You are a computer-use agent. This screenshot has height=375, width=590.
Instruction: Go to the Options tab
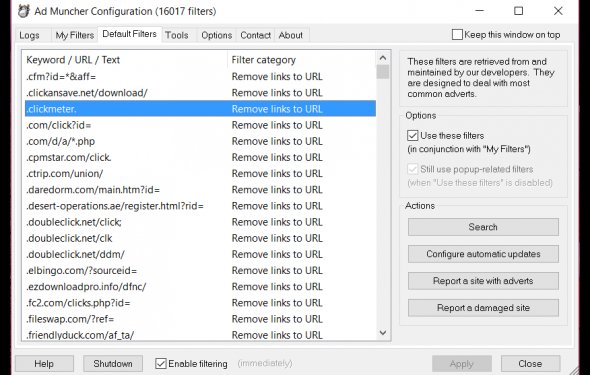[x=216, y=35]
